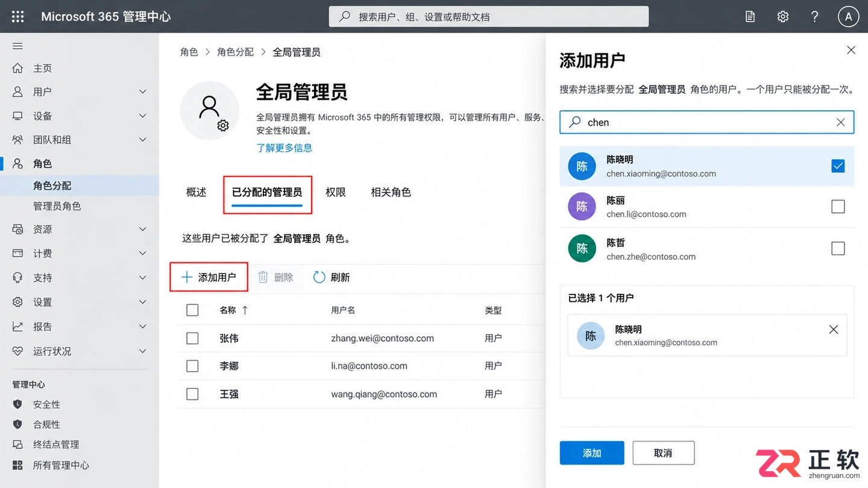This screenshot has width=868, height=488.
Task: Expand the 设置 menu chevron
Action: pos(143,302)
